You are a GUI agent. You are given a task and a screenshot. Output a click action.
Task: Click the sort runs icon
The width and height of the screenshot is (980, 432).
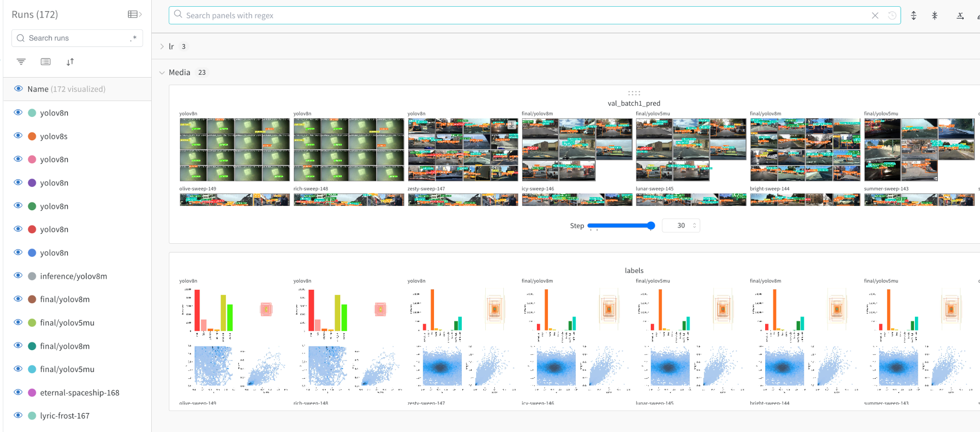tap(70, 61)
